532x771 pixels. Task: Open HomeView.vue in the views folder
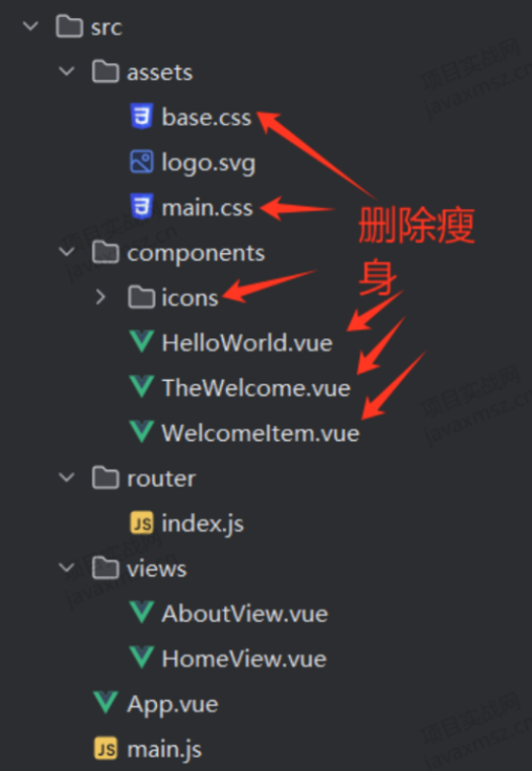[244, 659]
